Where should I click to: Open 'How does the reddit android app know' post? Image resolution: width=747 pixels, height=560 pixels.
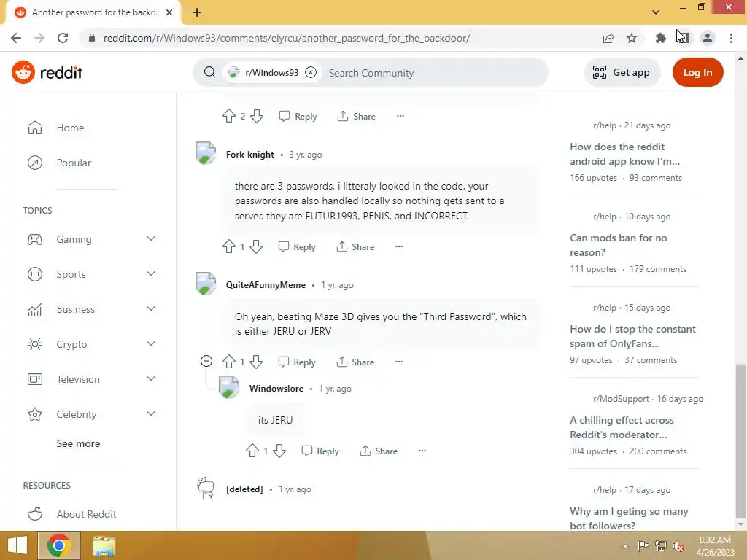tap(624, 154)
